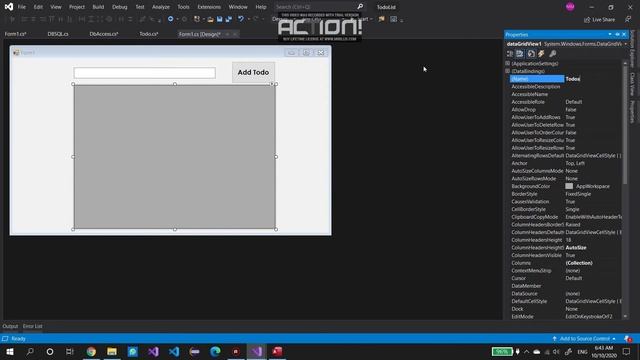Open the Extensions menu
Screen dimensions: 640x360
(x=209, y=7)
